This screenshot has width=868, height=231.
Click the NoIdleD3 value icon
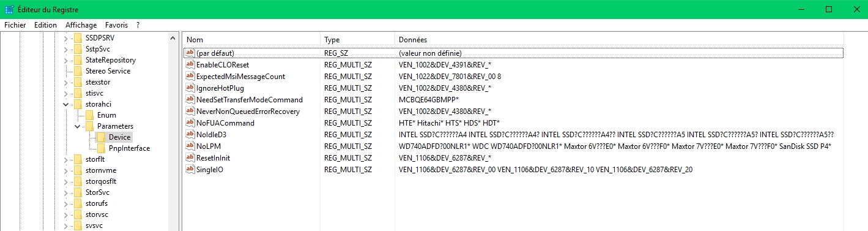click(190, 135)
